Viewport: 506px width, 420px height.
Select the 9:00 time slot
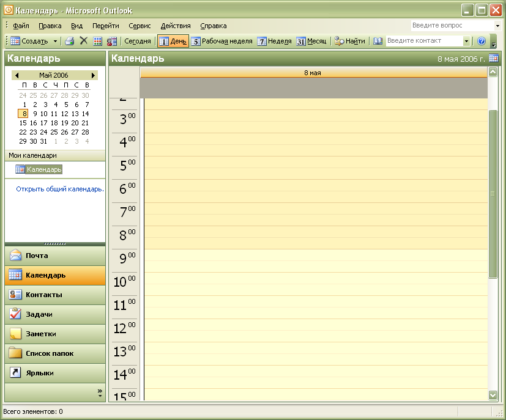pyautogui.click(x=316, y=255)
